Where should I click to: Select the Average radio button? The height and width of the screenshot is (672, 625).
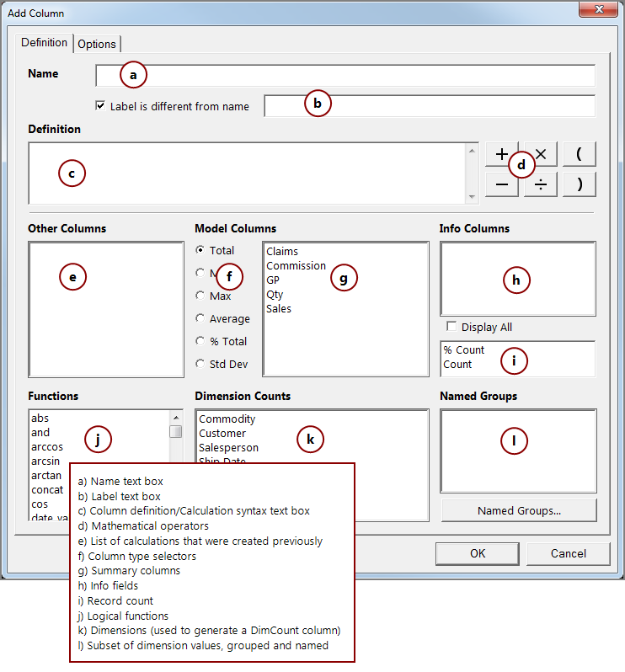click(200, 318)
